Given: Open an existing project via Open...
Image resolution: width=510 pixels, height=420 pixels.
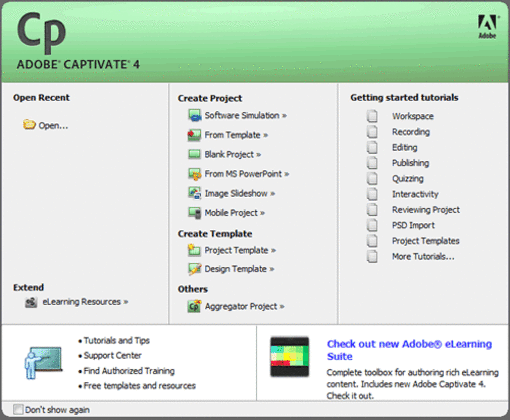Looking at the screenshot, I should pyautogui.click(x=53, y=126).
